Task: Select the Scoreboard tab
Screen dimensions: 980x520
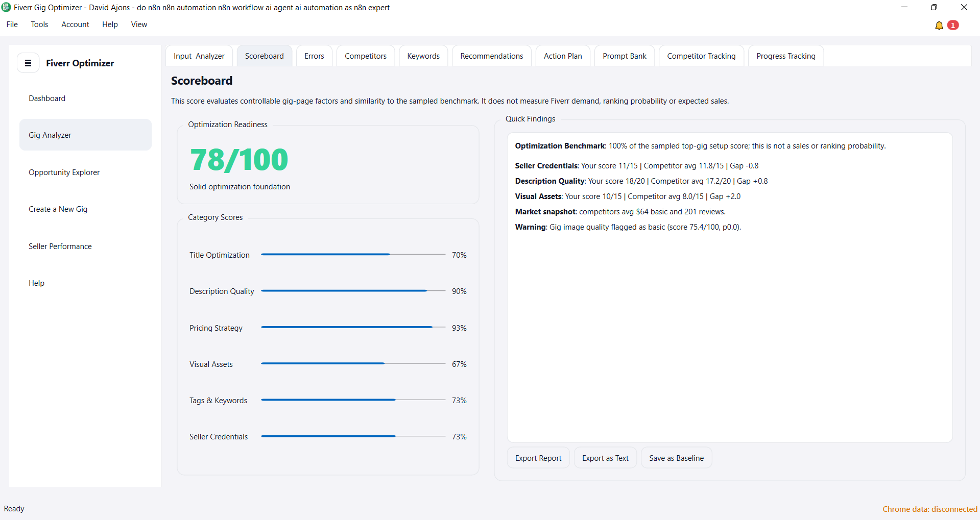Action: click(x=264, y=56)
